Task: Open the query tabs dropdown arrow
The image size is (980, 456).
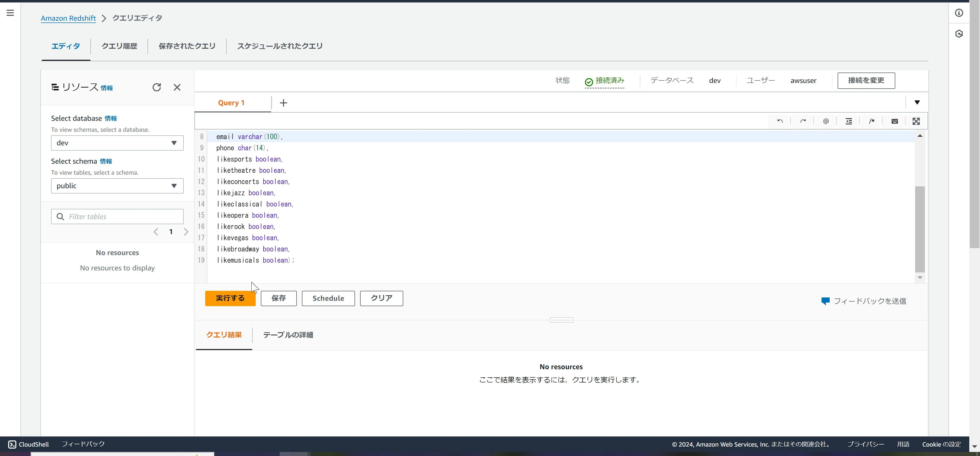Action: 917,102
